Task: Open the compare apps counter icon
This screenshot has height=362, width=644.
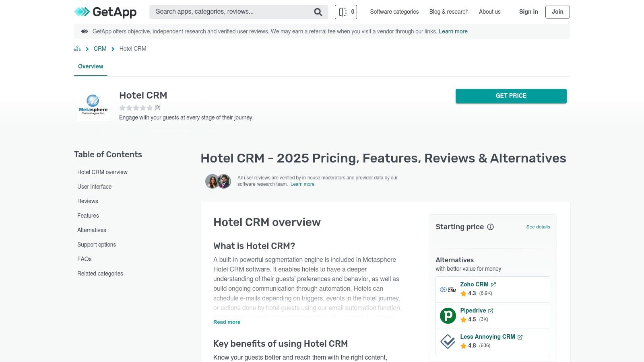Action: click(346, 12)
